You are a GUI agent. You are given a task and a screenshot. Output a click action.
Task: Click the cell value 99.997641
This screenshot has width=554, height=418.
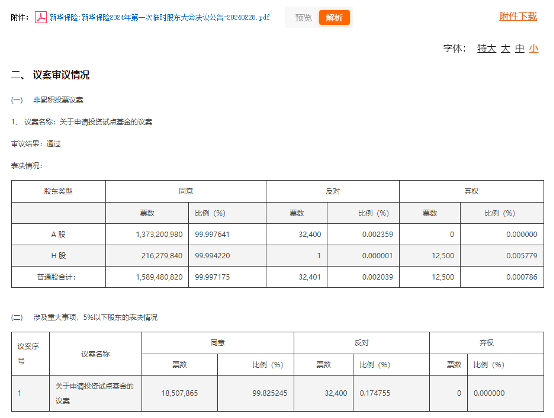tap(212, 234)
